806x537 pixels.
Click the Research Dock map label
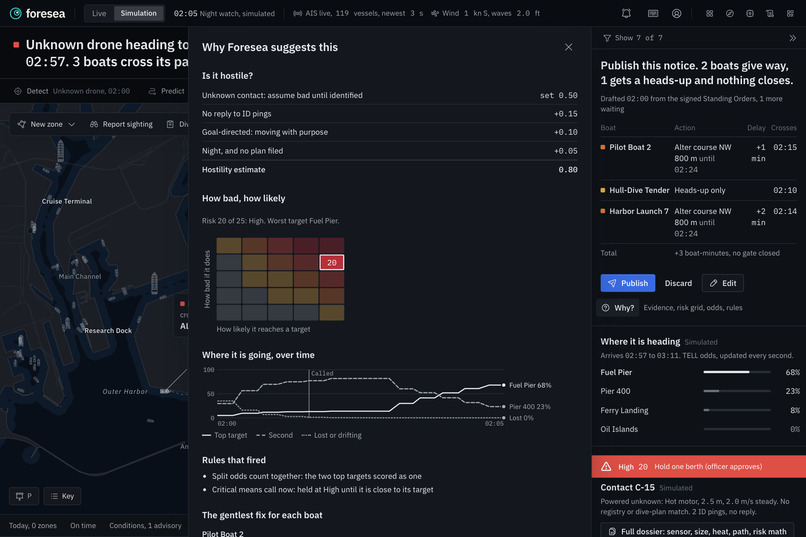tap(108, 330)
